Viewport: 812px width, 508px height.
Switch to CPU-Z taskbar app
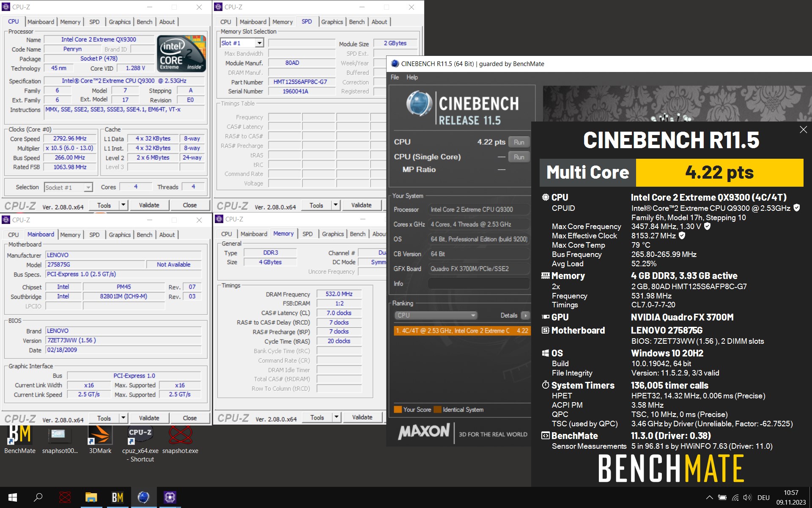pos(170,497)
